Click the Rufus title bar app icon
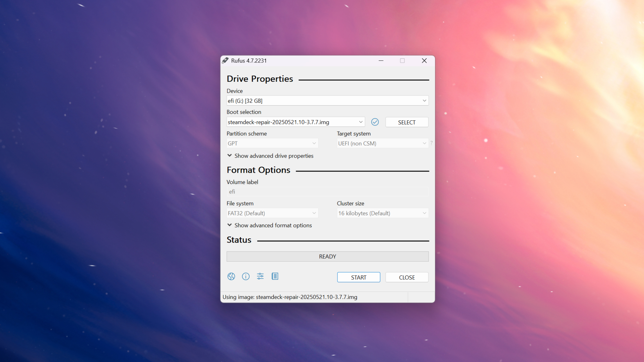The image size is (644, 362). (225, 60)
